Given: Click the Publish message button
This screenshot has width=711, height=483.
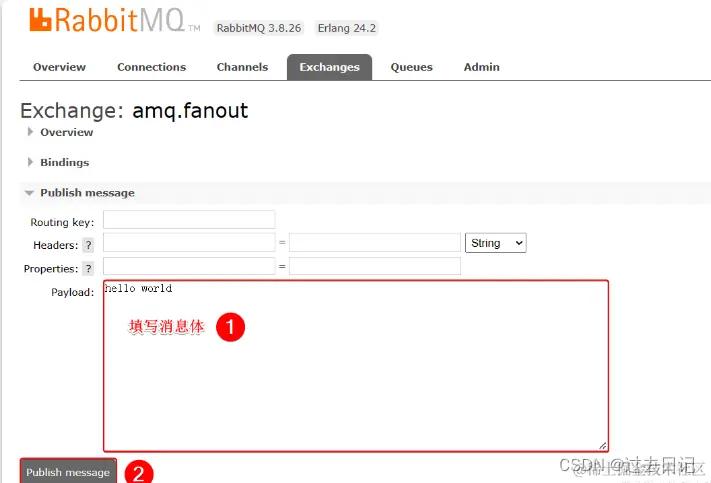Looking at the screenshot, I should (68, 472).
